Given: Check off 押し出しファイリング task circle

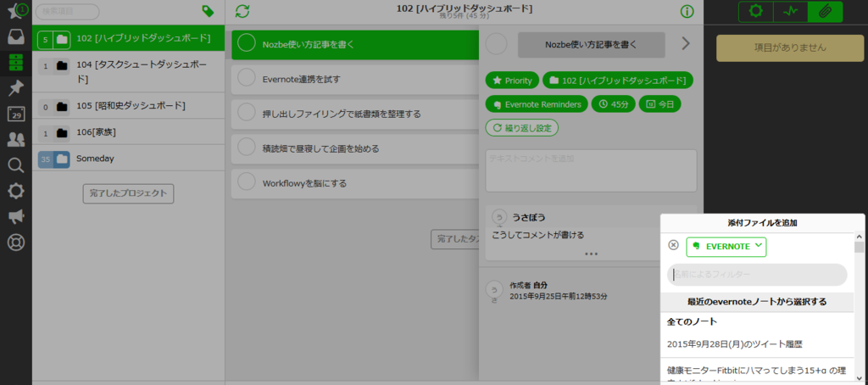Looking at the screenshot, I should [246, 114].
